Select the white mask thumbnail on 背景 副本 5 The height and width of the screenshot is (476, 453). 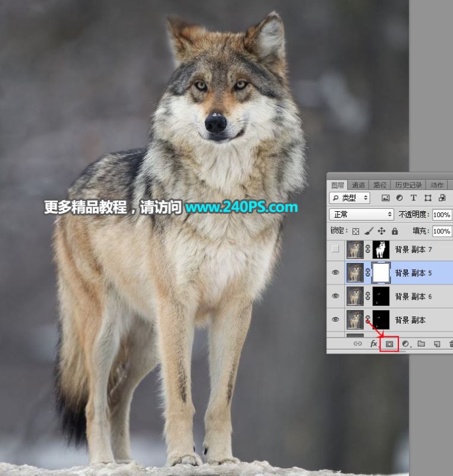[380, 273]
